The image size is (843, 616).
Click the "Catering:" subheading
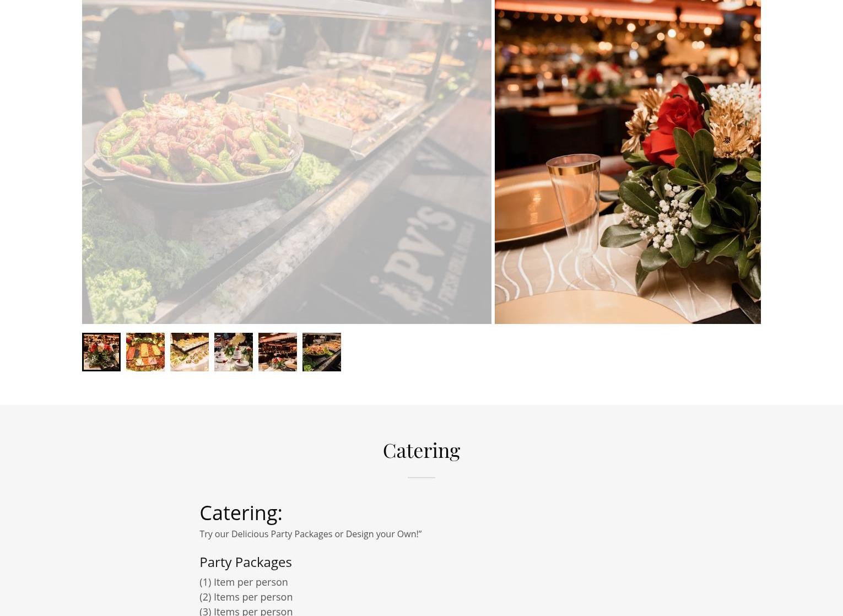click(241, 513)
